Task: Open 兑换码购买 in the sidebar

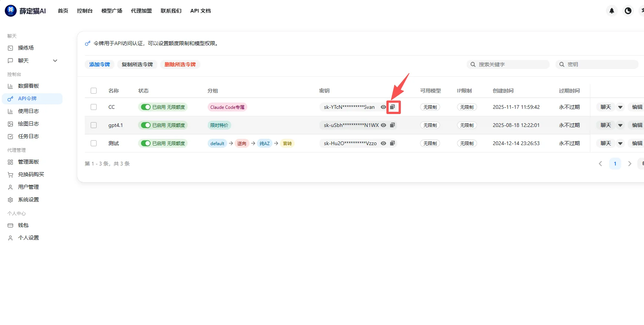Action: pos(32,174)
